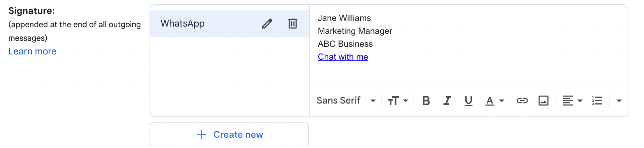This screenshot has width=644, height=148.
Task: Delete the WhatsApp signature via trash icon
Action: click(x=292, y=24)
